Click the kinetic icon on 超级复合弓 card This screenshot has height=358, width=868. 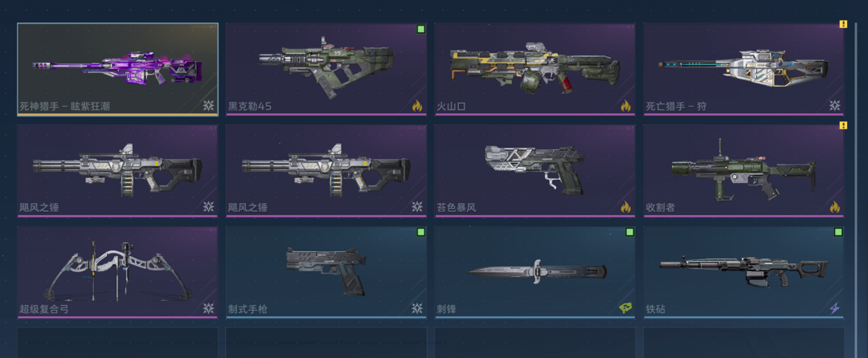(208, 308)
